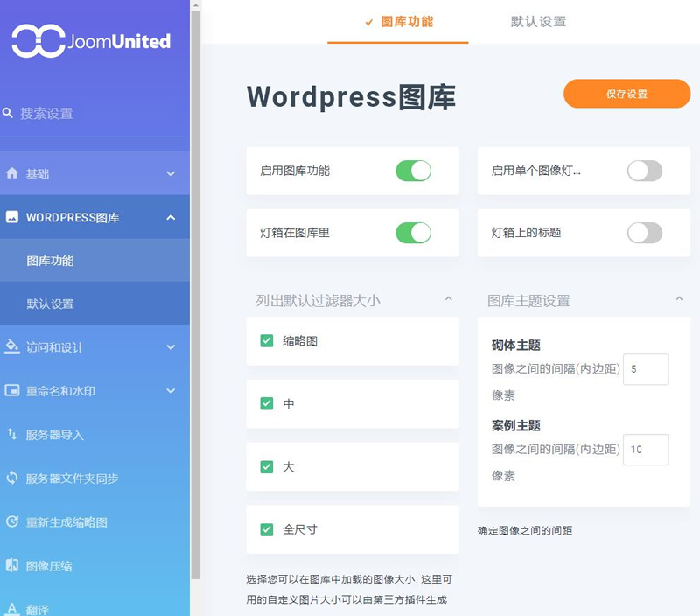Uncheck the 全尺寸 size option
The height and width of the screenshot is (616, 700).
click(266, 530)
